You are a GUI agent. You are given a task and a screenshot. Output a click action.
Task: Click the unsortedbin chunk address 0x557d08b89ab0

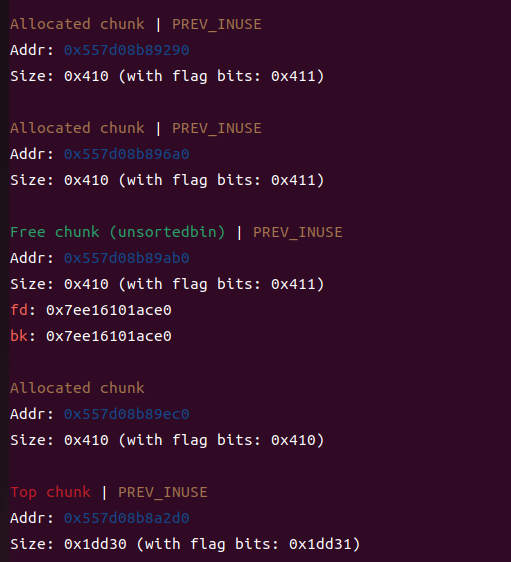tap(126, 258)
